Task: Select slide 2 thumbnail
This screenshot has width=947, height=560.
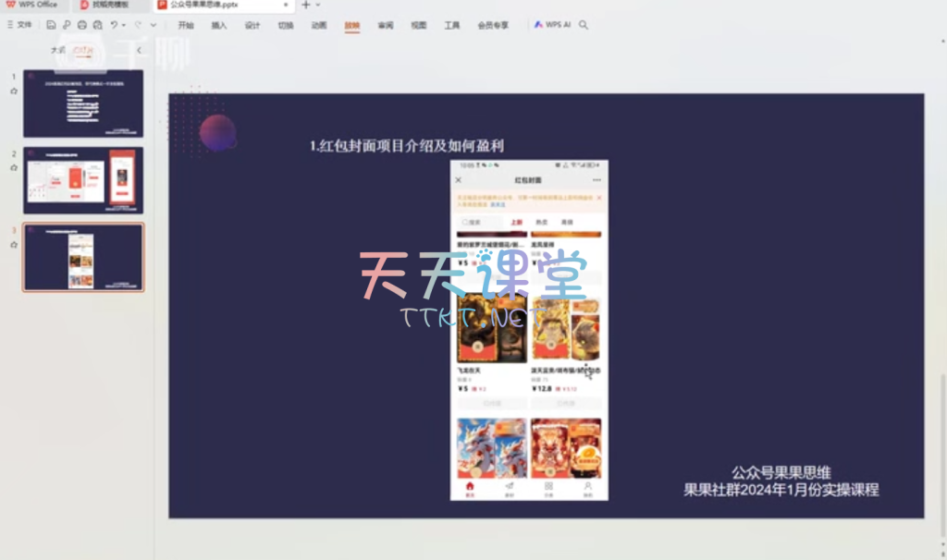Action: pyautogui.click(x=83, y=180)
